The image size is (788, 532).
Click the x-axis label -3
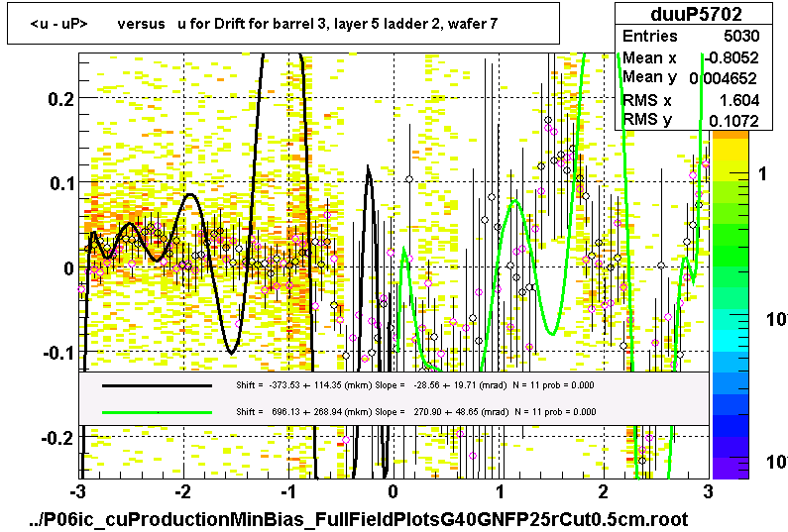click(78, 492)
